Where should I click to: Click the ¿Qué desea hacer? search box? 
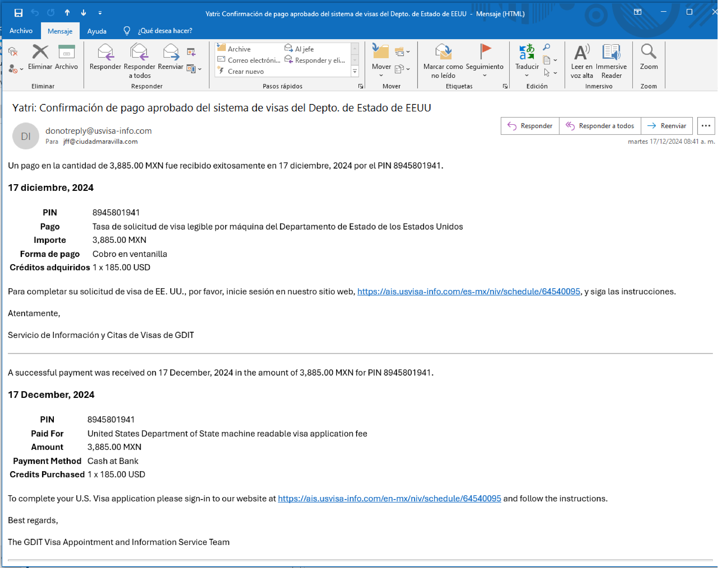pyautogui.click(x=165, y=31)
